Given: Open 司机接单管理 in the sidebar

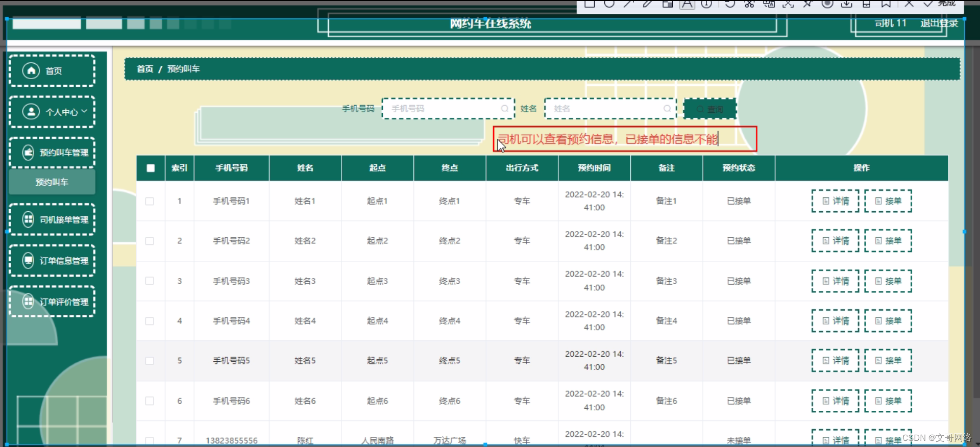Looking at the screenshot, I should point(52,219).
